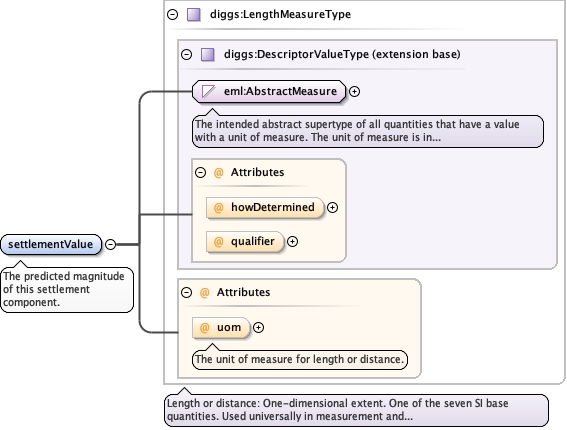567x430 pixels.
Task: Click the upper Attributes label above howDetermined
Action: 257,172
